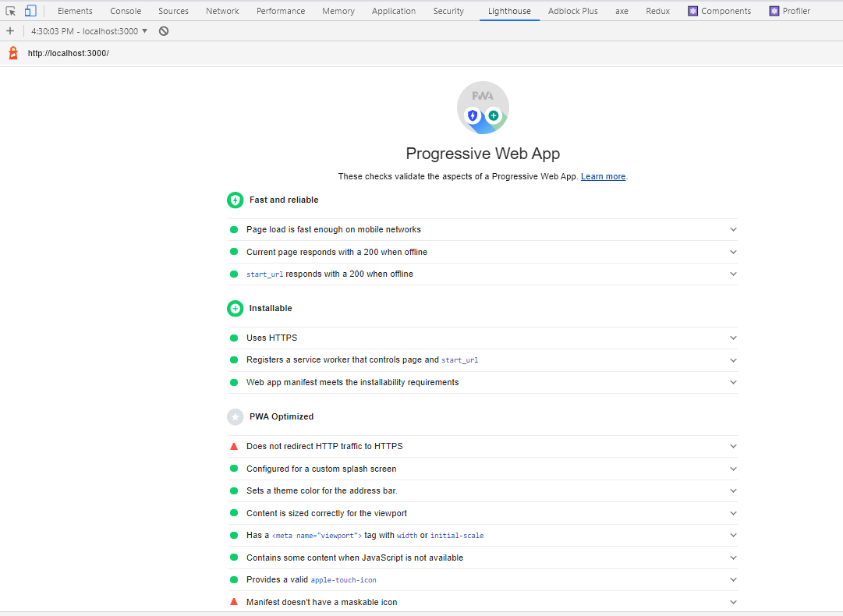Screen dimensions: 843x616
Task: Click the plus icon to start new audit
Action: point(9,31)
